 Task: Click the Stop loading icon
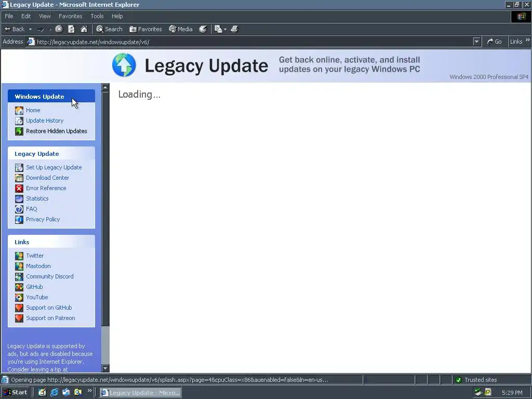[x=59, y=29]
